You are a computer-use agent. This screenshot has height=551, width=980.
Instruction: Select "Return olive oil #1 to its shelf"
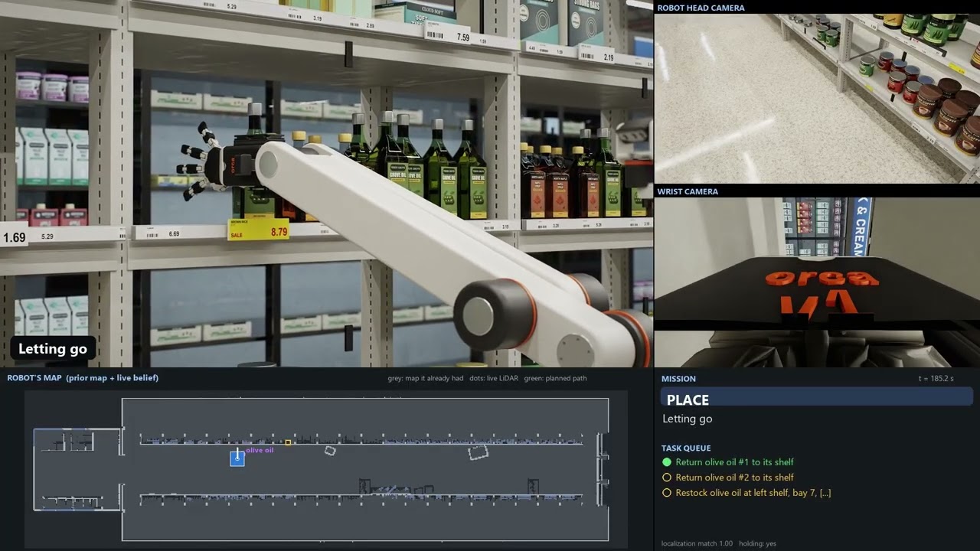[734, 462]
